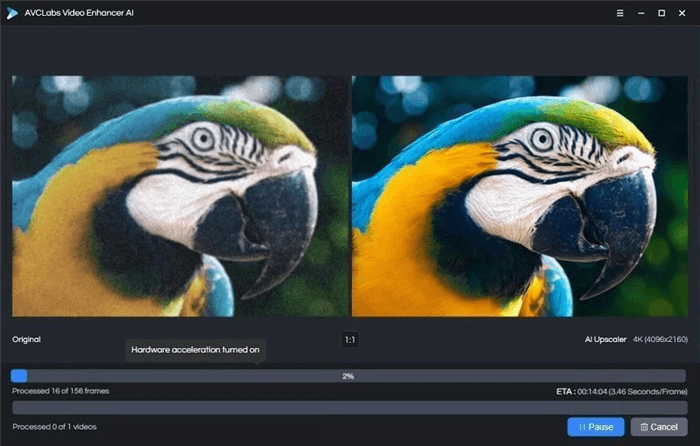
Task: Click the Hardware acceleration turned on tooltip
Action: coord(196,350)
